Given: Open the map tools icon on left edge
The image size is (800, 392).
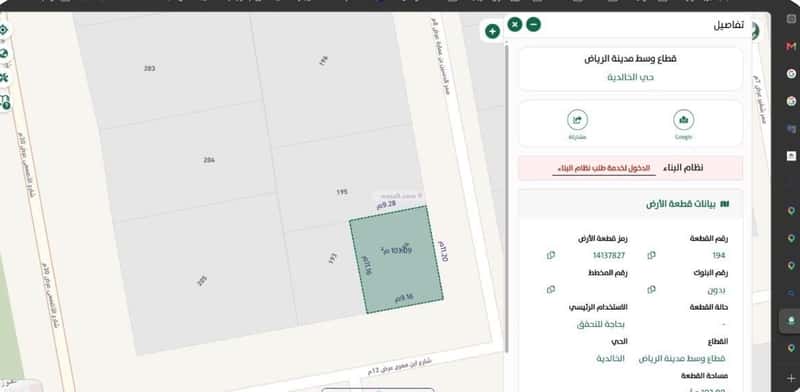Looking at the screenshot, I should click(x=4, y=78).
